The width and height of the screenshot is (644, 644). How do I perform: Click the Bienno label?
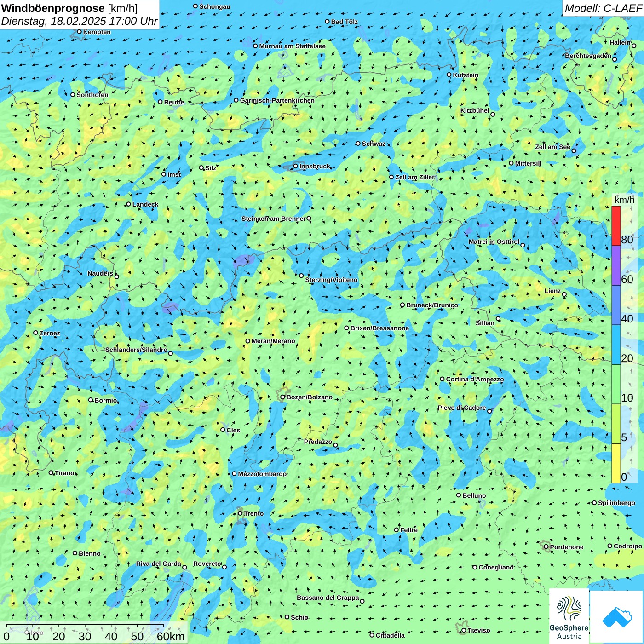[x=90, y=553]
